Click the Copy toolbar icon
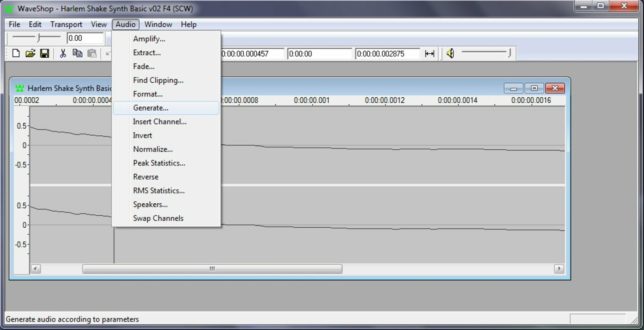This screenshot has height=330, width=644. tap(77, 53)
